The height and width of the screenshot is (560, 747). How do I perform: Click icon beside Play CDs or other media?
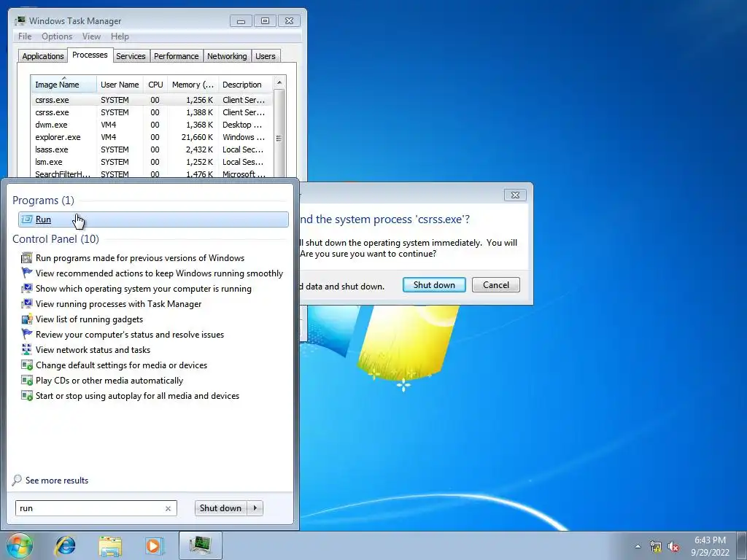coord(27,381)
